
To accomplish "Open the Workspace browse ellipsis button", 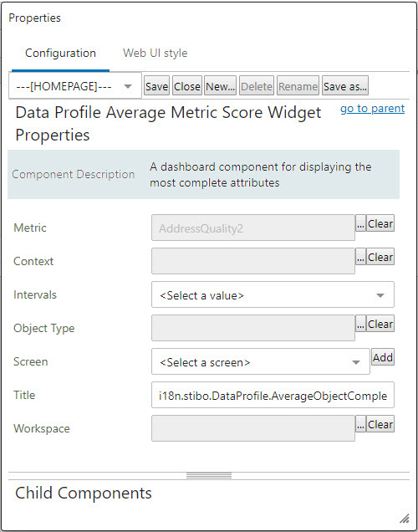I will pos(360,424).
